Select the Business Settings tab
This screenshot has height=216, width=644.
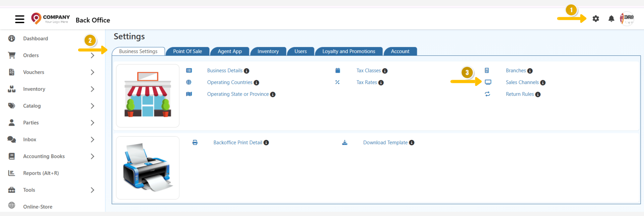pos(138,51)
